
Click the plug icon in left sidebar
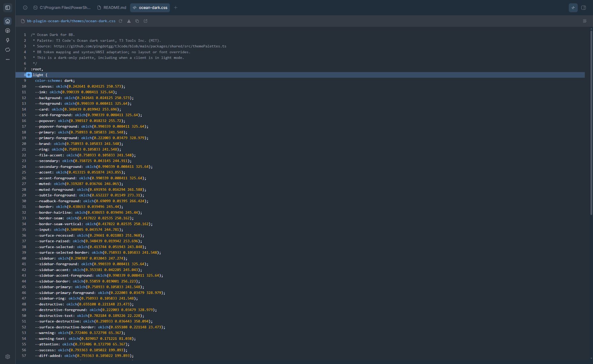click(8, 31)
